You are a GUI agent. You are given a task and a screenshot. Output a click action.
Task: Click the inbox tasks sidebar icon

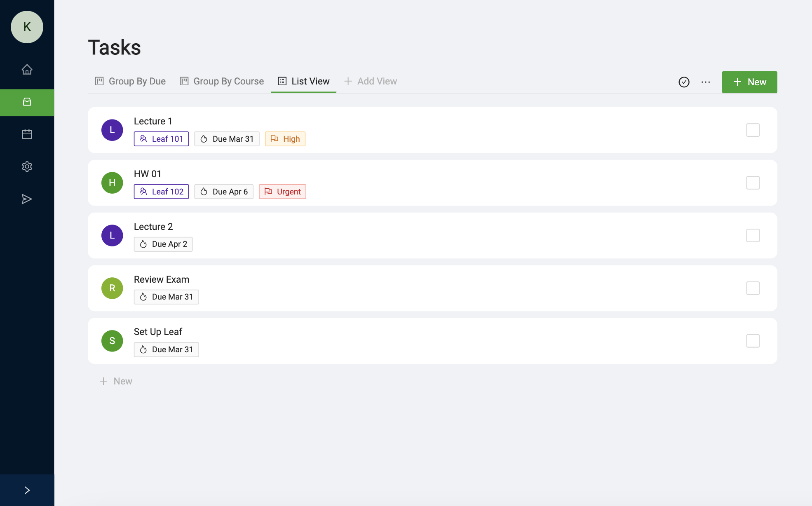point(27,102)
